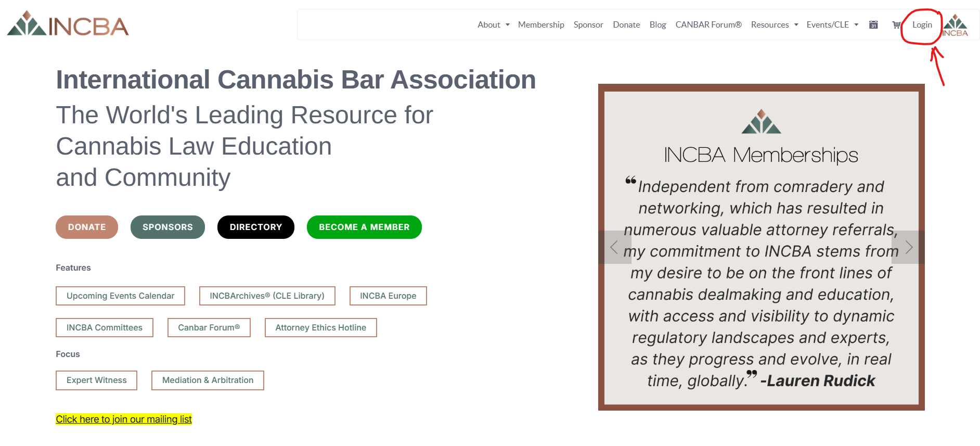Screen dimensions: 980x446
Task: Expand the Resources dropdown menu
Action: click(774, 25)
